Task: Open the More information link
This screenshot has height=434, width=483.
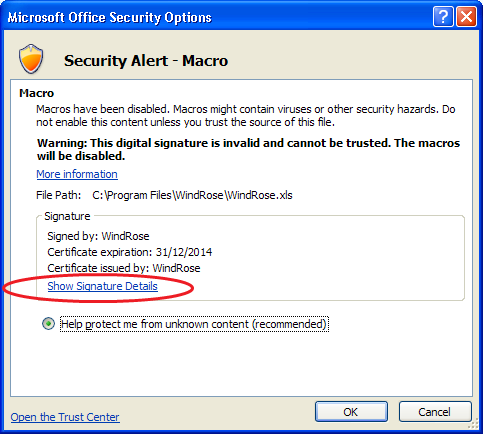Action: pyautogui.click(x=77, y=174)
